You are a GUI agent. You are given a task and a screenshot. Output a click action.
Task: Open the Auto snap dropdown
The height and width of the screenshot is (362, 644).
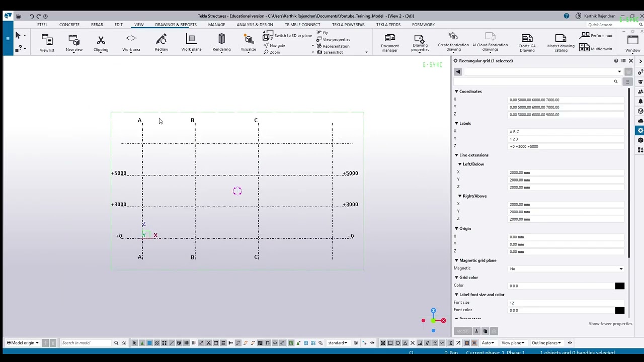tap(488, 343)
